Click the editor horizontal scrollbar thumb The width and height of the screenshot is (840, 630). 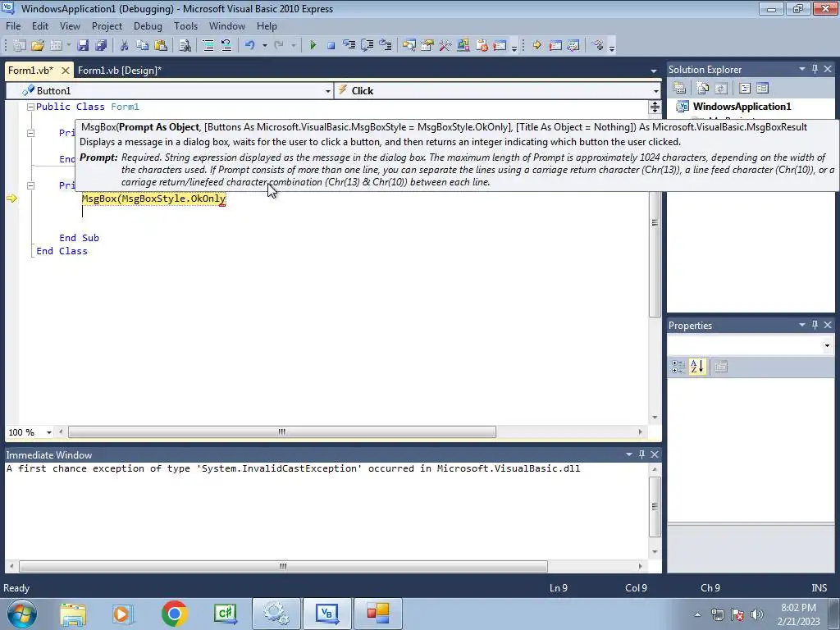282,431
